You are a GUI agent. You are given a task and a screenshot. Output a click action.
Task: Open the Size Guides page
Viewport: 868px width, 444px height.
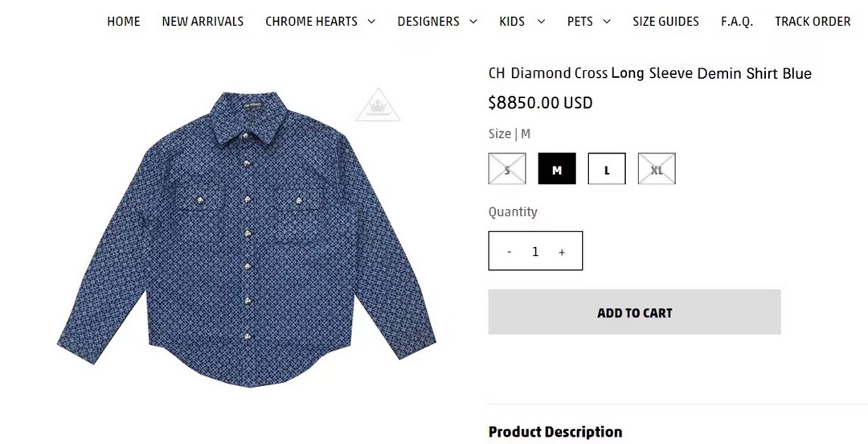[666, 22]
